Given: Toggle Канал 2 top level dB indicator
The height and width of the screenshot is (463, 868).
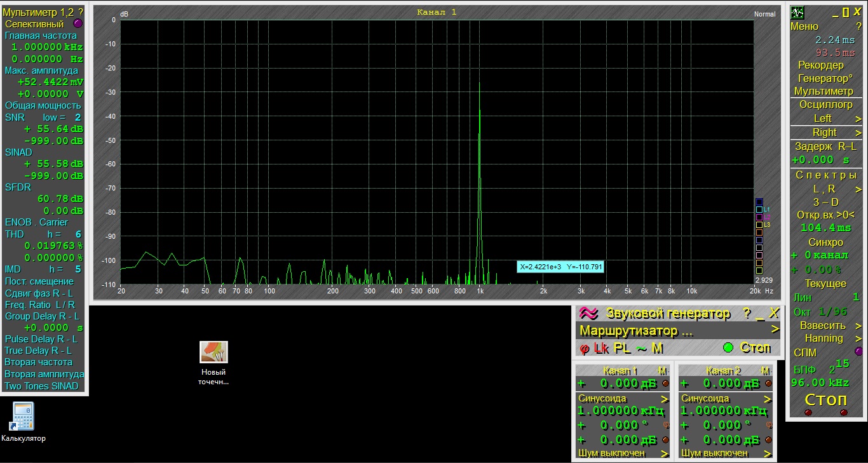Looking at the screenshot, I should click(x=769, y=384).
